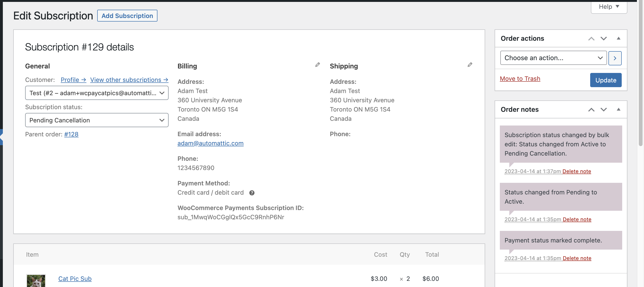Open the Customer selection dropdown
The image size is (644, 287).
coord(97,93)
